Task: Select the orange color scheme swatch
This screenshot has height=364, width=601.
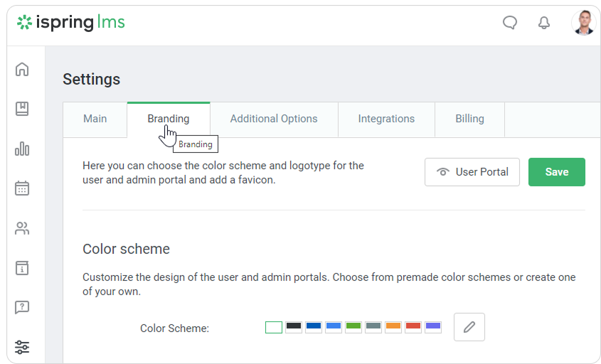Action: point(393,327)
